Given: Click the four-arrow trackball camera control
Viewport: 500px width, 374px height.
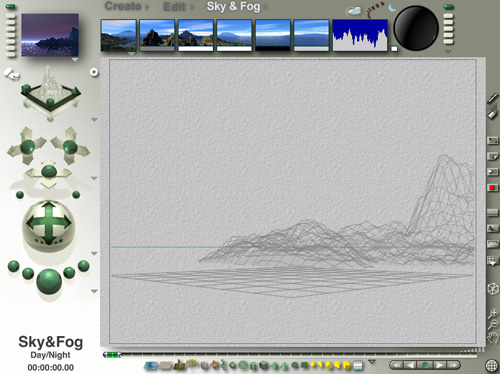Looking at the screenshot, I should (49, 224).
